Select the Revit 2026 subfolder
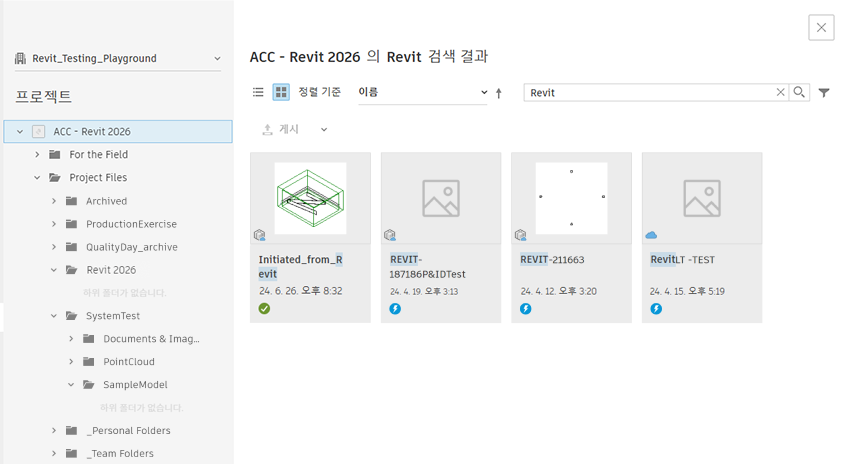851x464 pixels. point(111,270)
